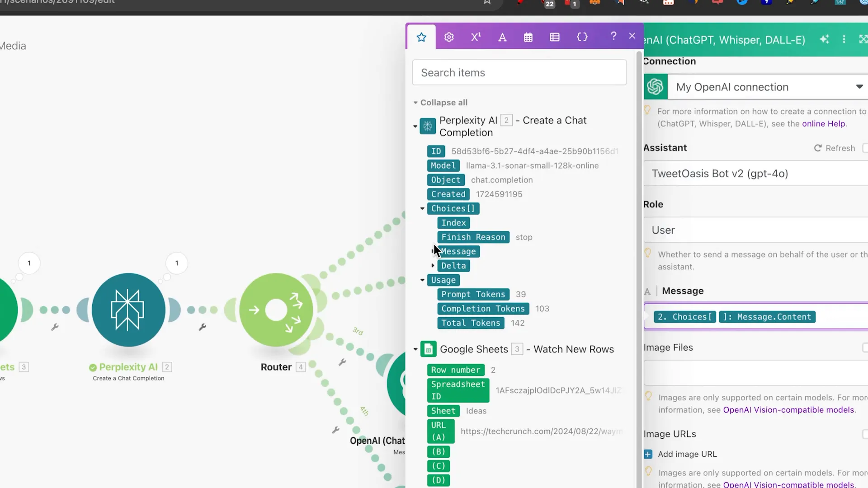Insert the Total Tokens pill

tap(471, 323)
